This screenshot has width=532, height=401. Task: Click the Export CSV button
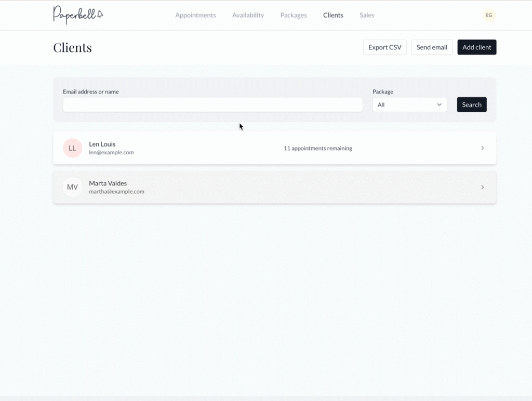[384, 47]
